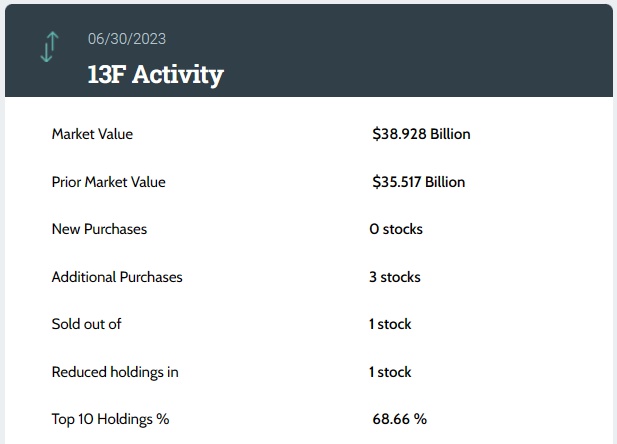Click the Additional Purchases label
This screenshot has height=444, width=617.
click(x=117, y=277)
